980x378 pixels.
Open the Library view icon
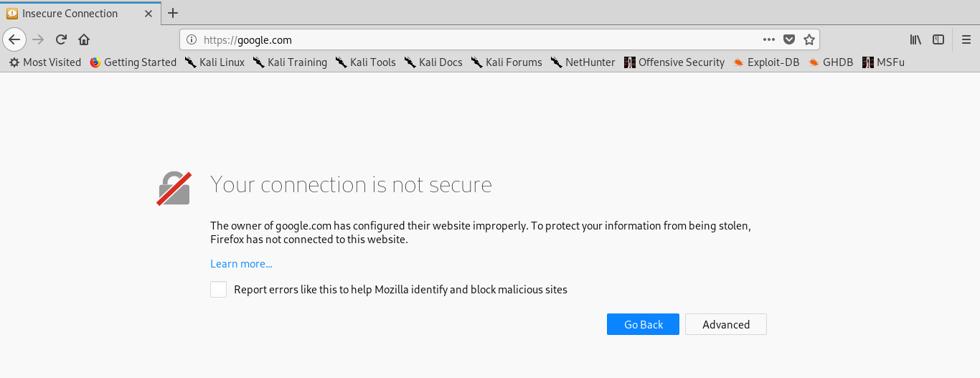tap(915, 39)
